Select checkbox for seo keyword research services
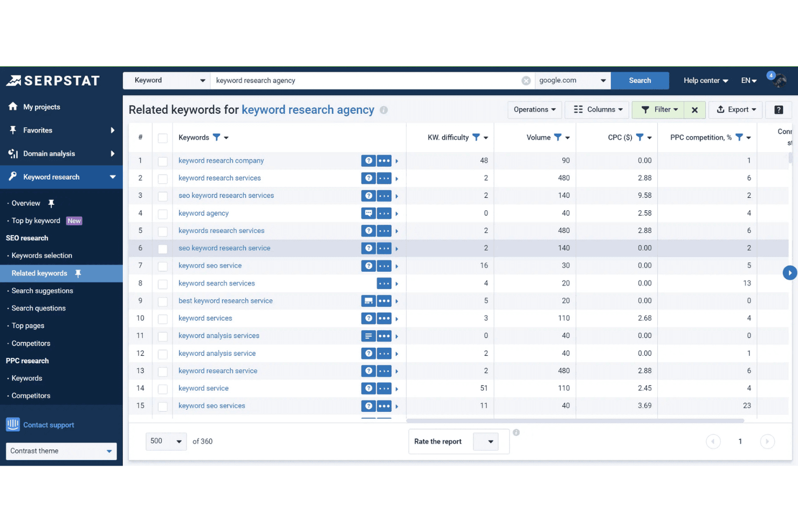798x532 pixels. tap(162, 196)
